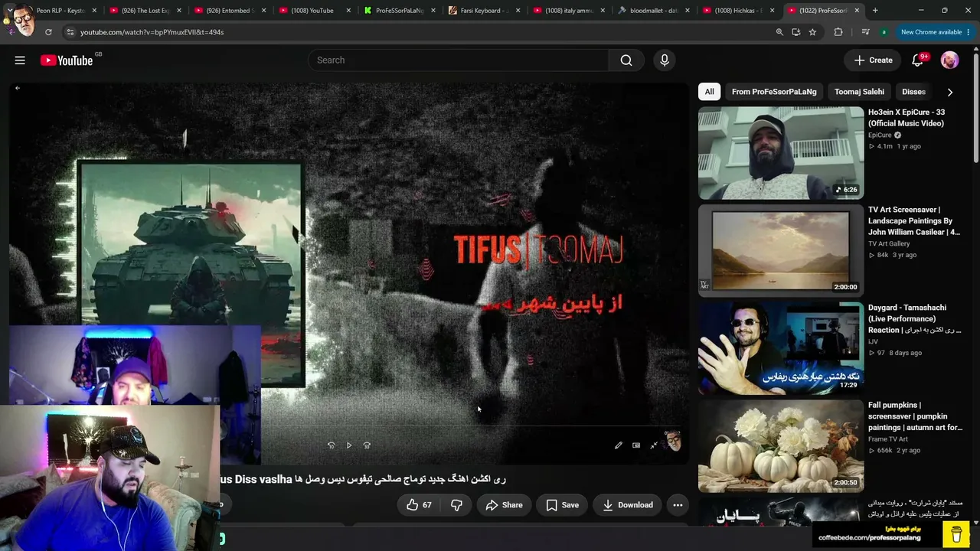
Task: Open the EpiCure channel link
Action: 880,135
